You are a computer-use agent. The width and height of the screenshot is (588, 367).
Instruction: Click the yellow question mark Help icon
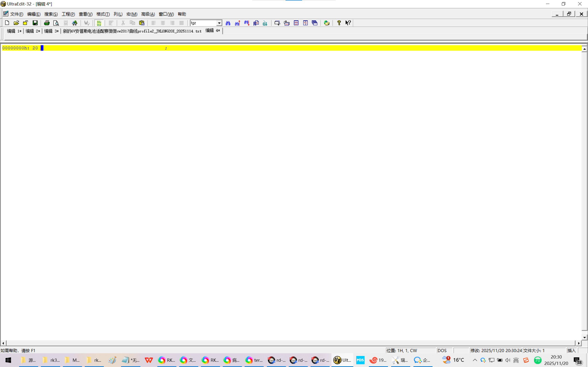[339, 23]
